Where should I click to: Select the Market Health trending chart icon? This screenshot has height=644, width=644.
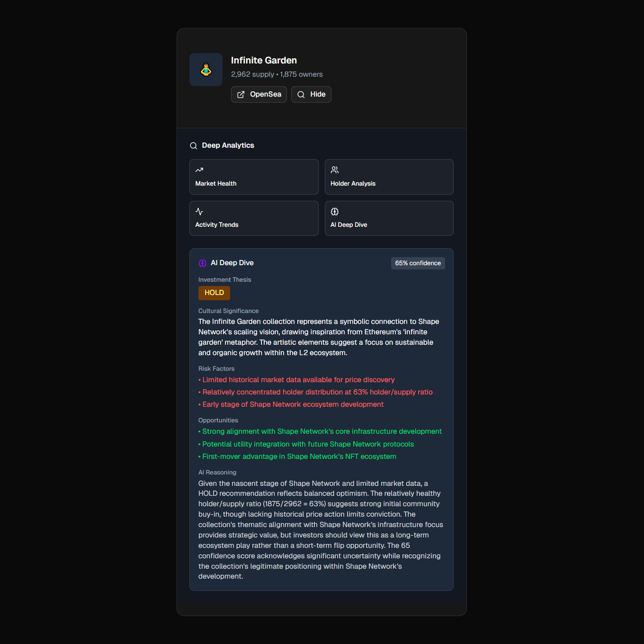tap(199, 170)
